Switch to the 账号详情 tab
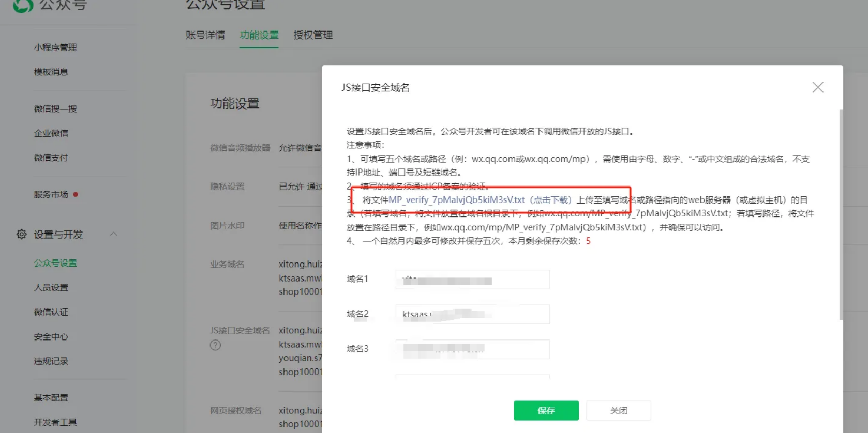This screenshot has height=433, width=868. (205, 35)
